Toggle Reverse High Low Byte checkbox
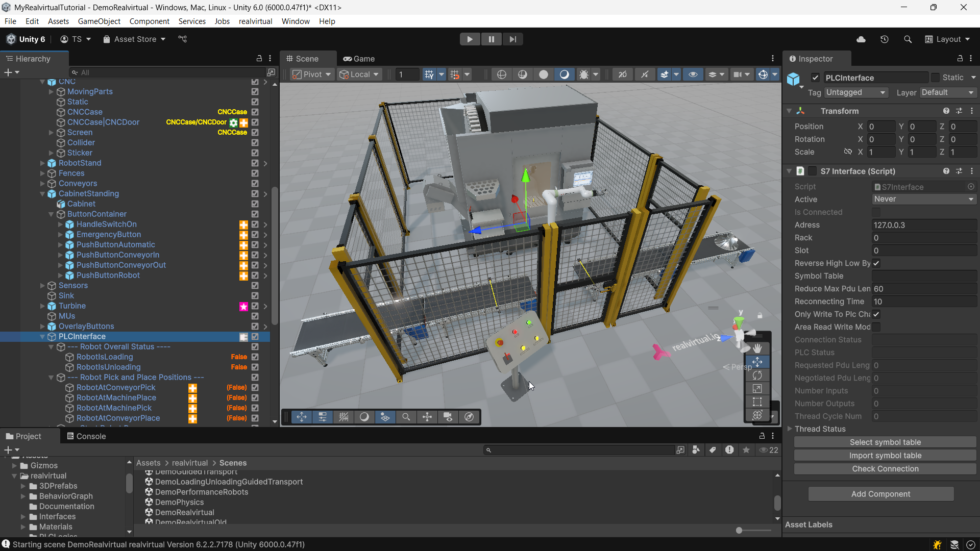The height and width of the screenshot is (551, 980). coord(876,263)
